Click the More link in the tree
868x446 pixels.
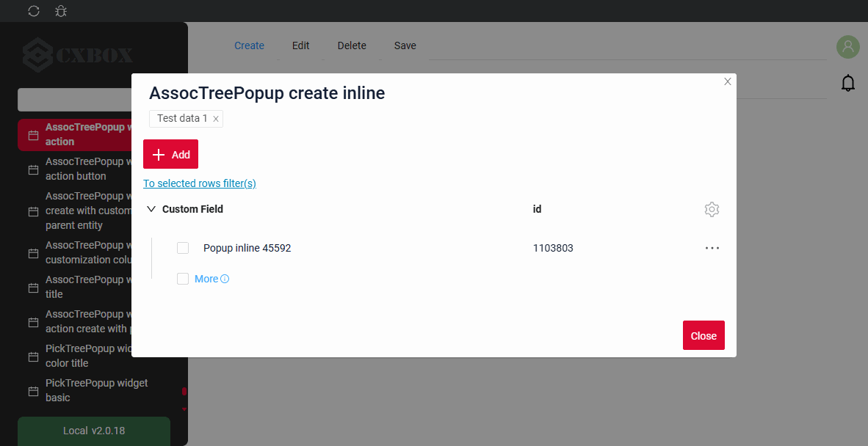coord(206,279)
